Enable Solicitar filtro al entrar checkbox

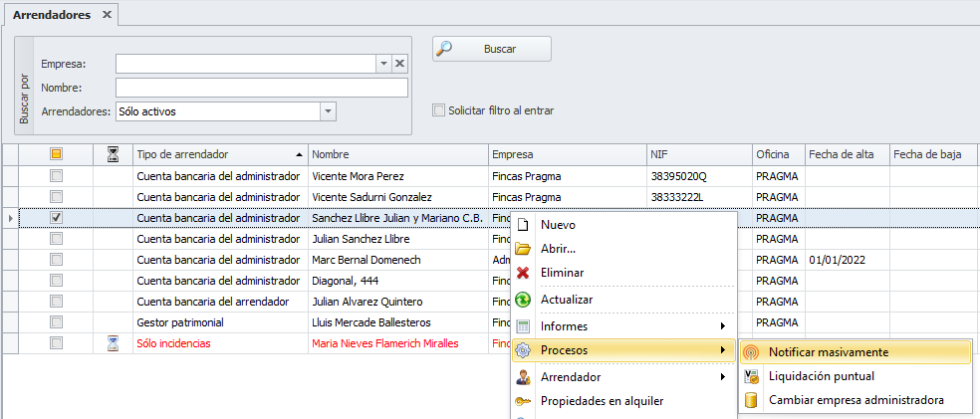439,110
